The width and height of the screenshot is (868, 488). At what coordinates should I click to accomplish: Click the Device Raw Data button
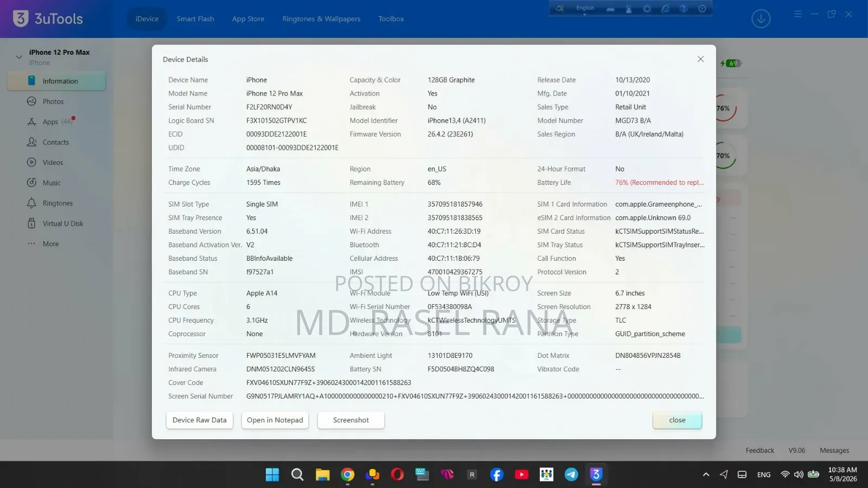pyautogui.click(x=200, y=420)
